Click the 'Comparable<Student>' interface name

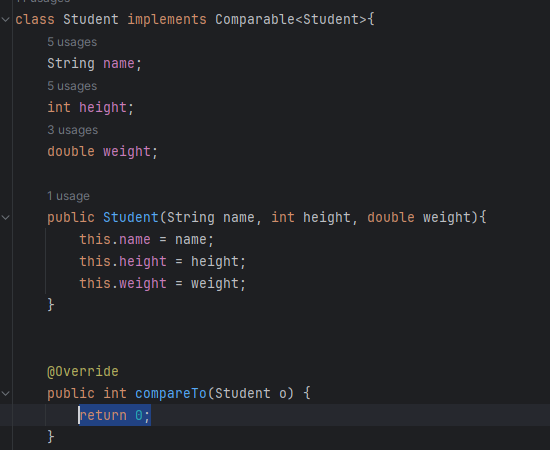(291, 19)
